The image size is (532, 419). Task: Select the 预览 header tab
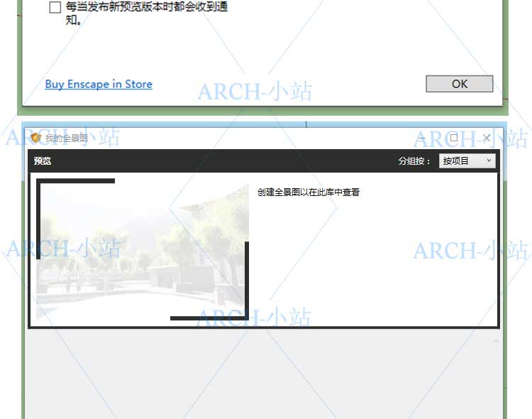[43, 161]
